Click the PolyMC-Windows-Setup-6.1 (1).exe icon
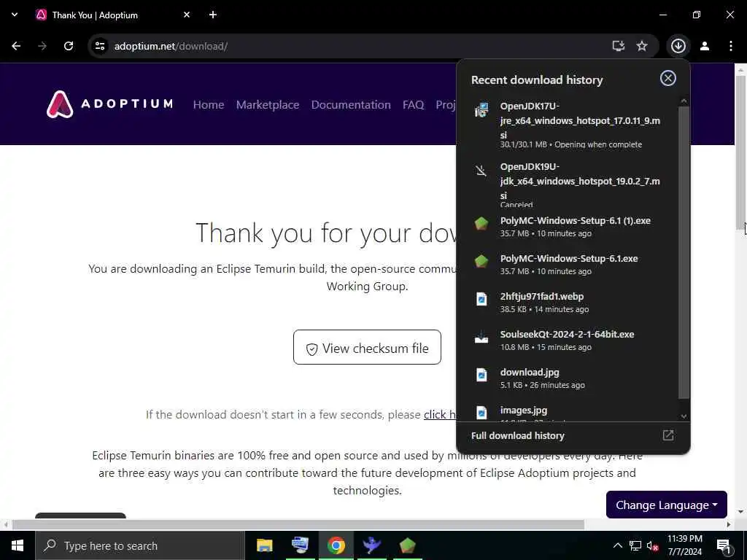The width and height of the screenshot is (747, 560). tap(481, 223)
